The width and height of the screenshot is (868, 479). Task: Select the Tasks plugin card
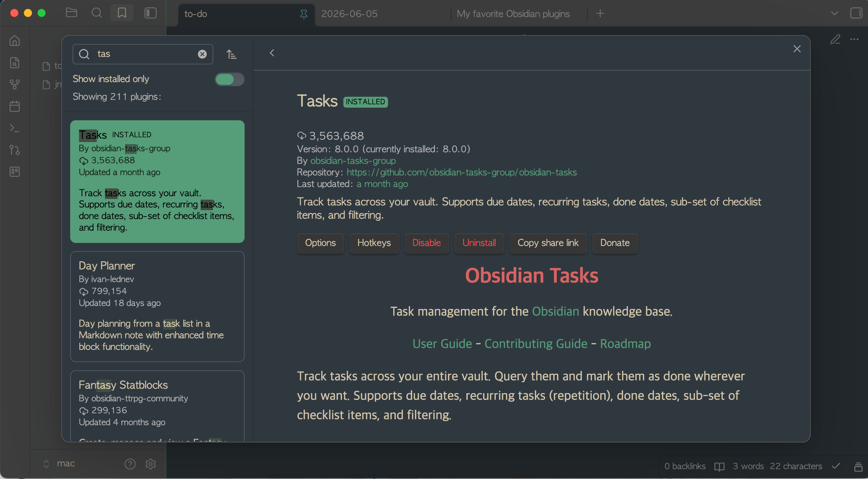point(157,182)
